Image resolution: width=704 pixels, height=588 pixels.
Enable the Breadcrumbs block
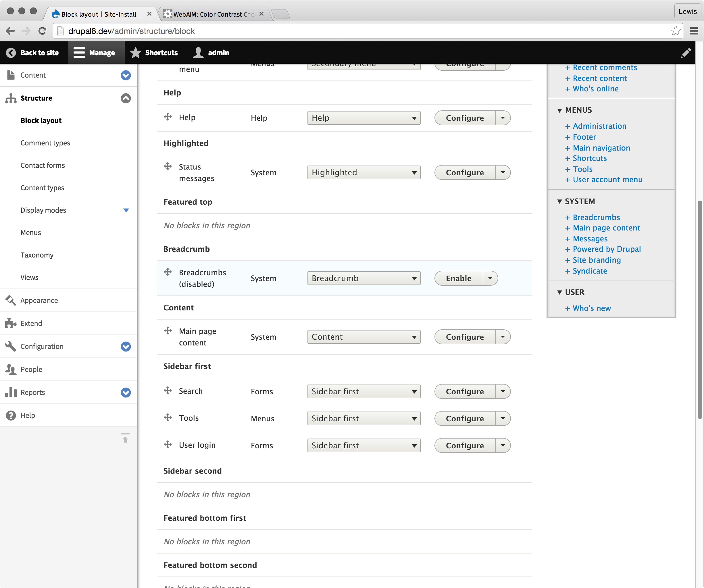tap(459, 278)
